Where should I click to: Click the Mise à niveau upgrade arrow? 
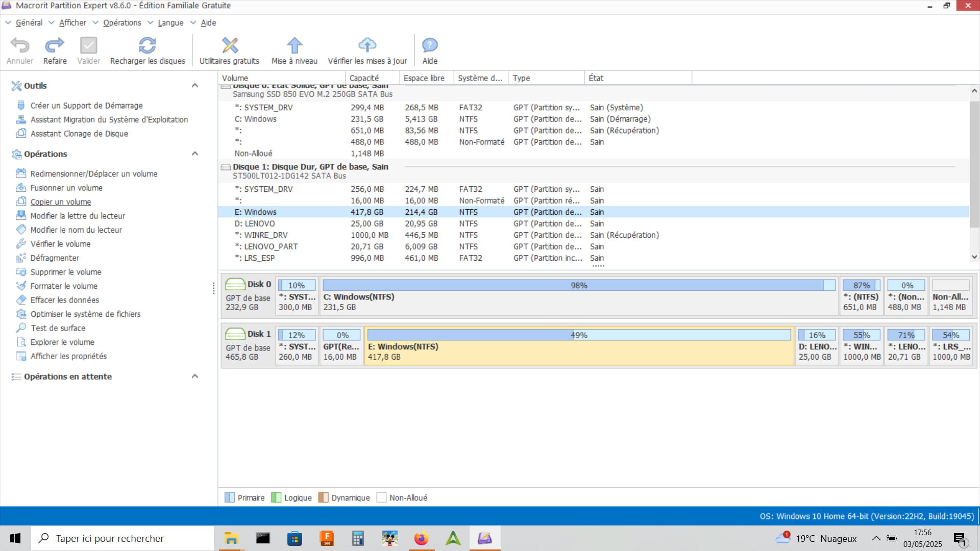click(295, 45)
